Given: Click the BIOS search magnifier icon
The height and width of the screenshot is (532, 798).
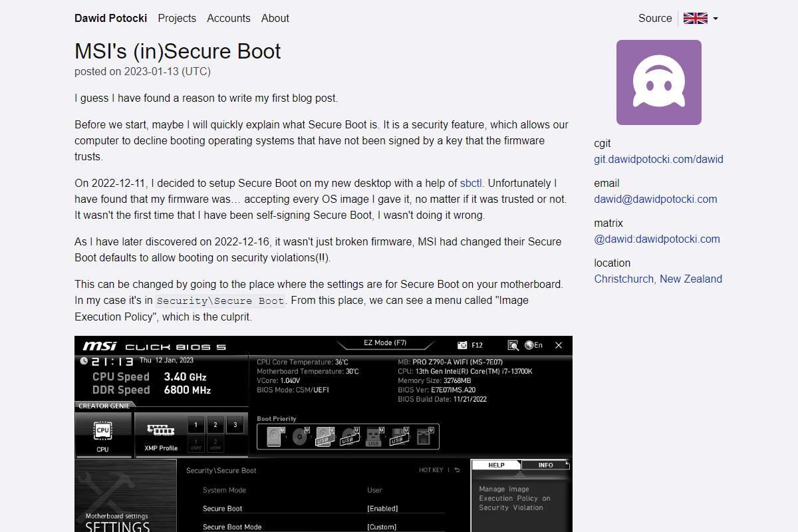Looking at the screenshot, I should click(x=513, y=345).
